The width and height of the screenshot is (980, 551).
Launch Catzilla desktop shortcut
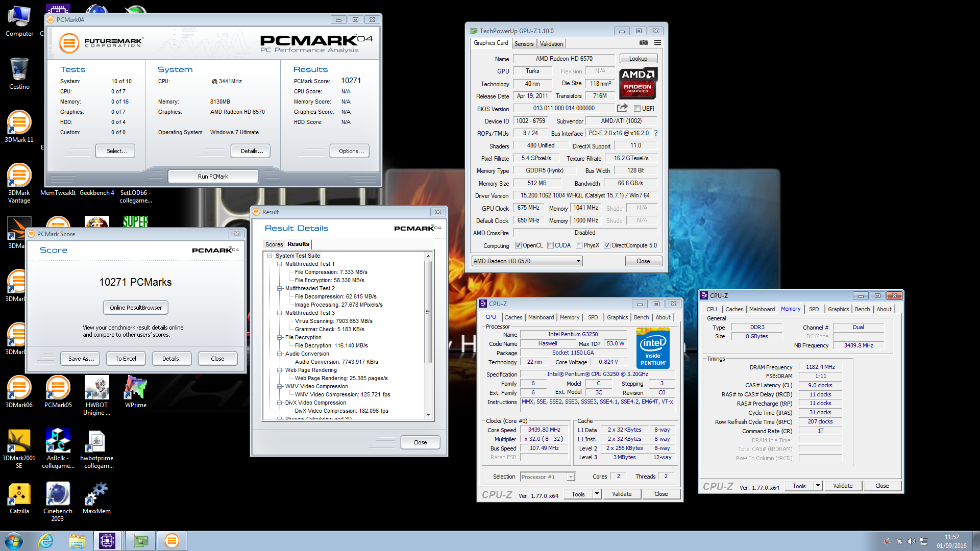[x=19, y=497]
